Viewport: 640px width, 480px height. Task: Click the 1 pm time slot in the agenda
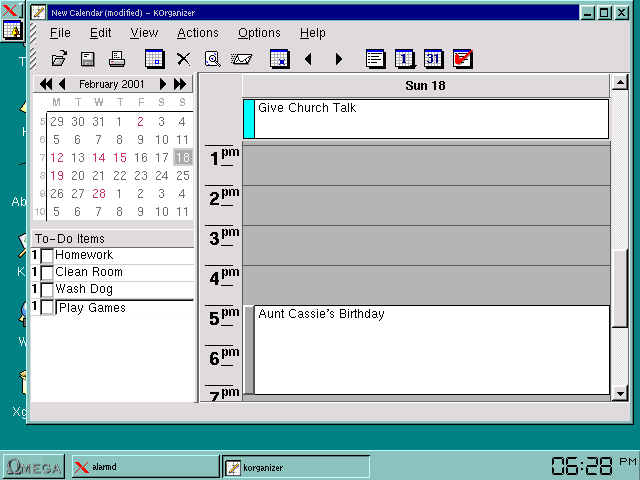pos(426,165)
